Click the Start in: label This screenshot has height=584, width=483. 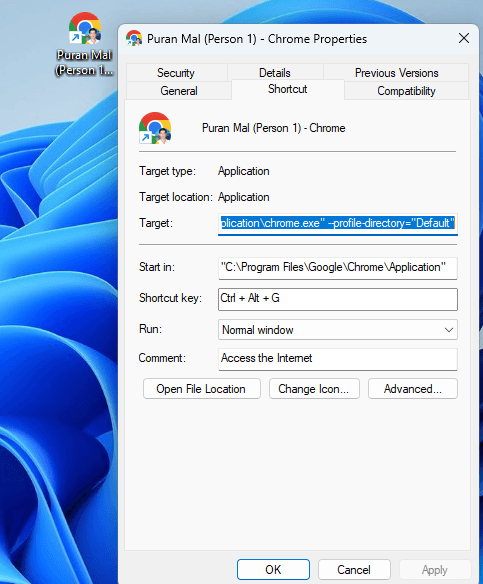157,267
